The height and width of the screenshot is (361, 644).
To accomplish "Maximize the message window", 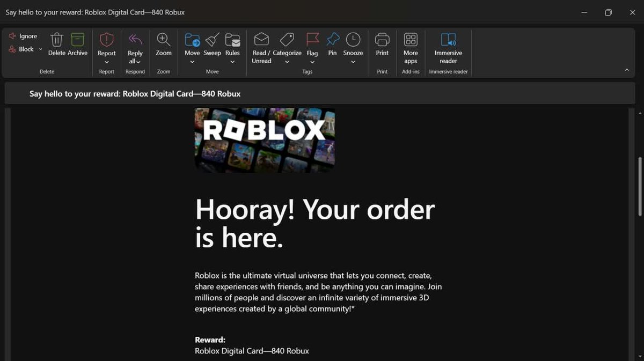I will (x=608, y=12).
